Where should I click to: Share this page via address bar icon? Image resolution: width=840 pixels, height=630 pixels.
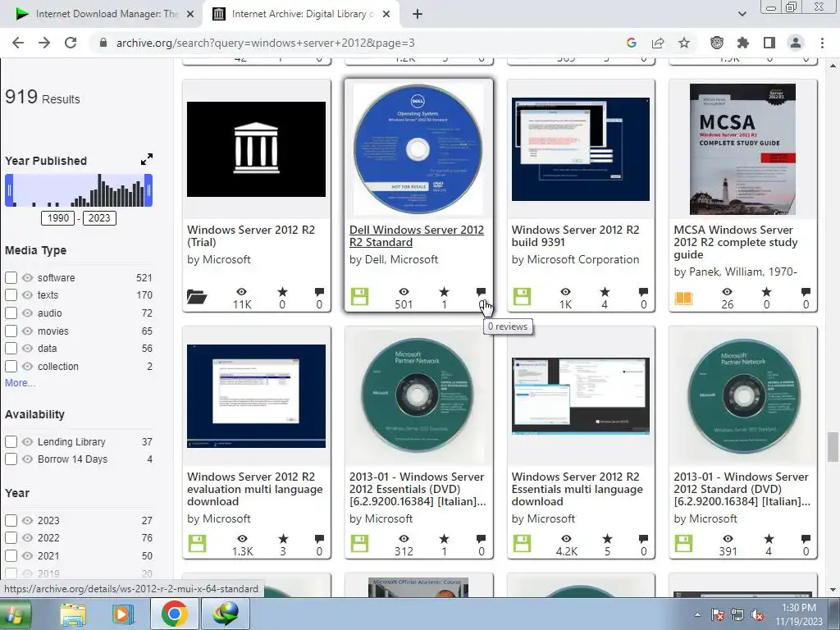click(x=657, y=43)
